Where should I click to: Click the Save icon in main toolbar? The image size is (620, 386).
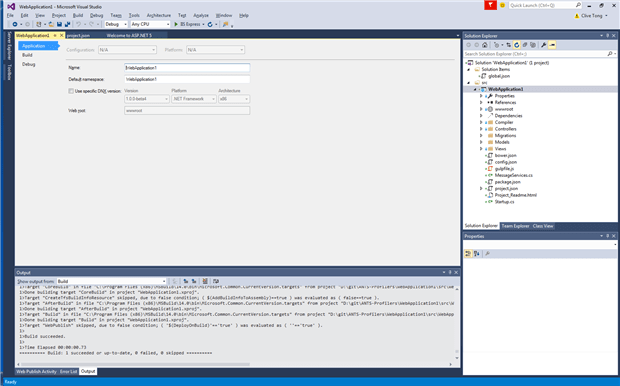59,24
